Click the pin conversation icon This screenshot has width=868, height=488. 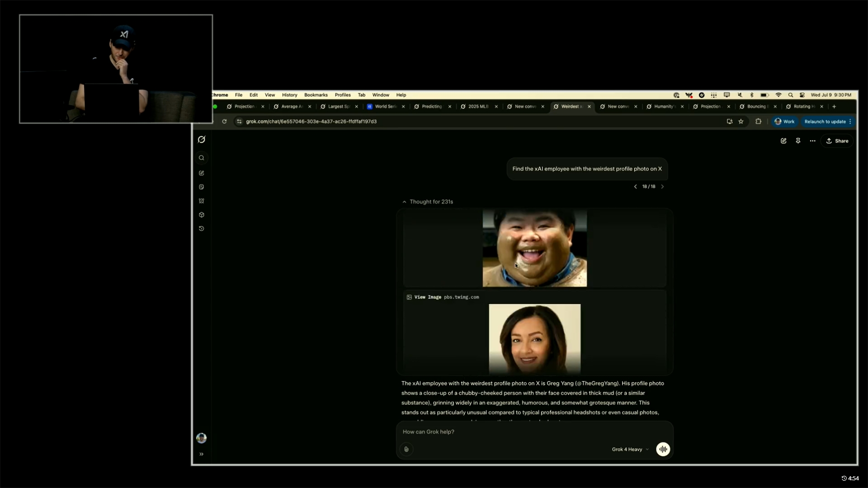(798, 141)
